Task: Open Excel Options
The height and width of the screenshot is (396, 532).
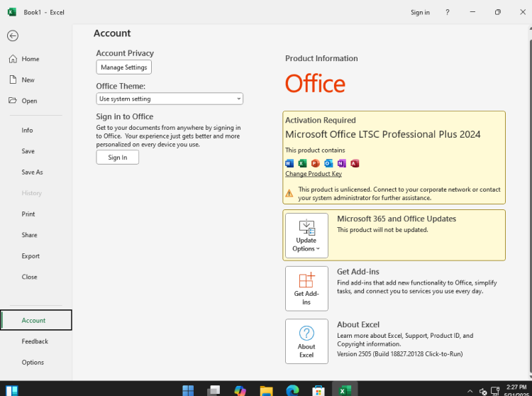Action: tap(36, 363)
